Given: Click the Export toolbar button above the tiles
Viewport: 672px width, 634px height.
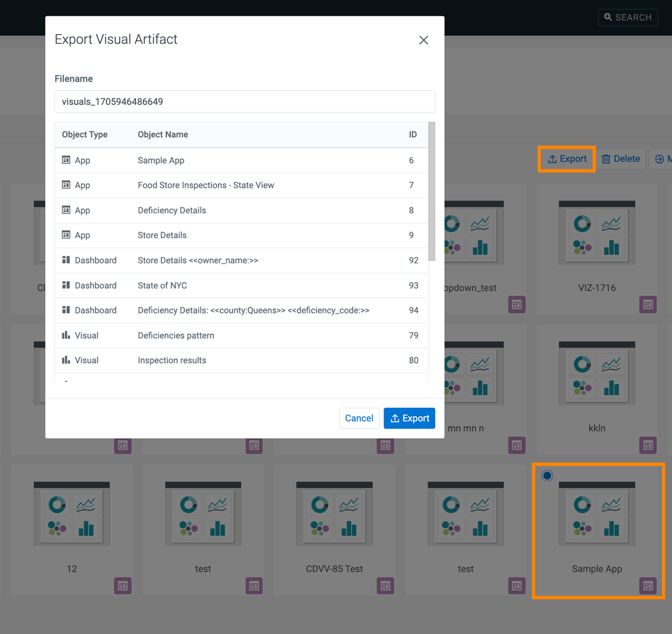Looking at the screenshot, I should [x=567, y=159].
